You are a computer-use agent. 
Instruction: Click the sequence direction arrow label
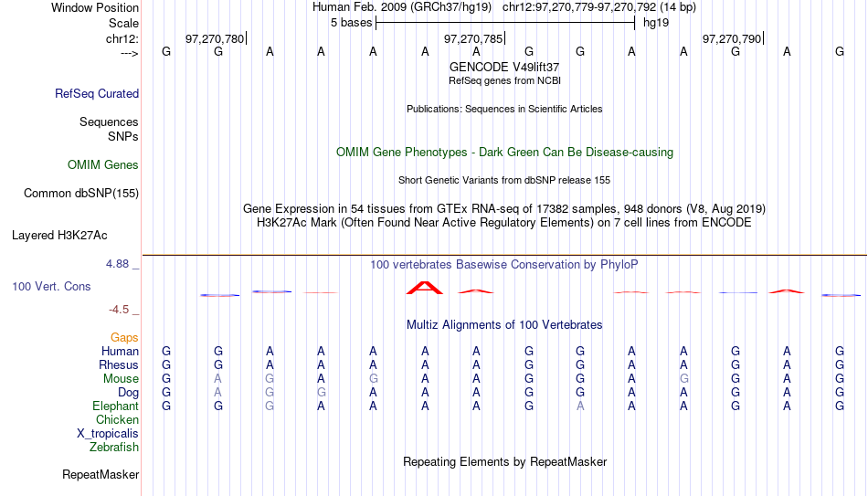point(130,53)
